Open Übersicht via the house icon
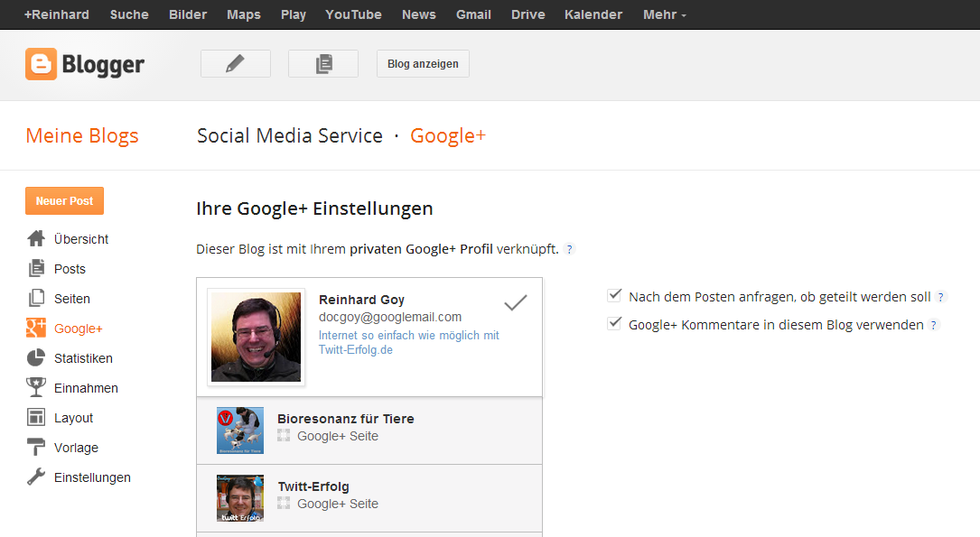Image resolution: width=980 pixels, height=537 pixels. [36, 239]
